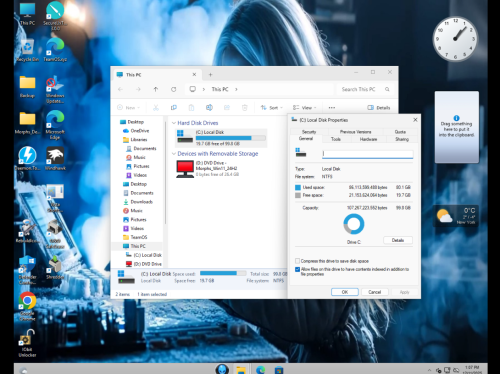Uncheck Allow files to be indexed checkbox
This screenshot has height=374, width=500.
click(x=297, y=269)
